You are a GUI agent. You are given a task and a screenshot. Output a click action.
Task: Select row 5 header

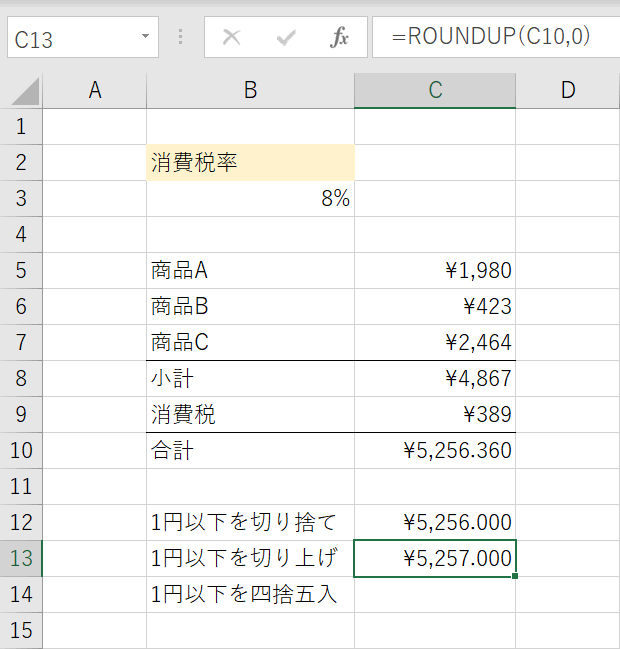[x=21, y=271]
